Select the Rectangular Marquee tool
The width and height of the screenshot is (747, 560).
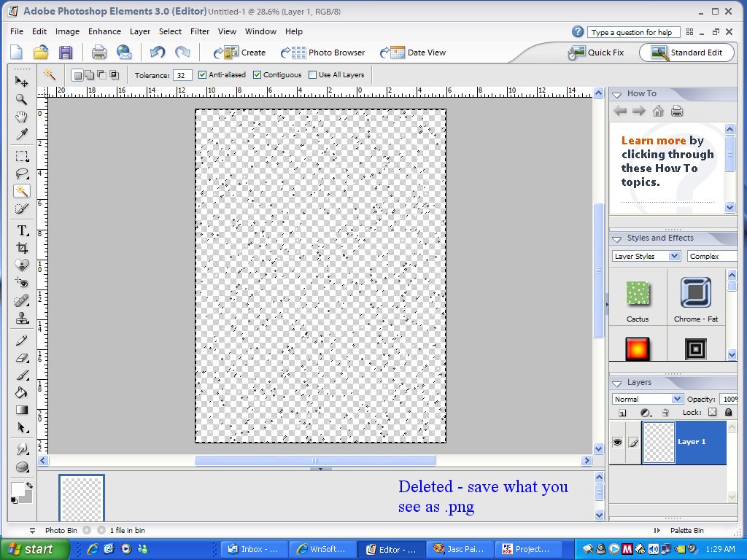pos(21,156)
